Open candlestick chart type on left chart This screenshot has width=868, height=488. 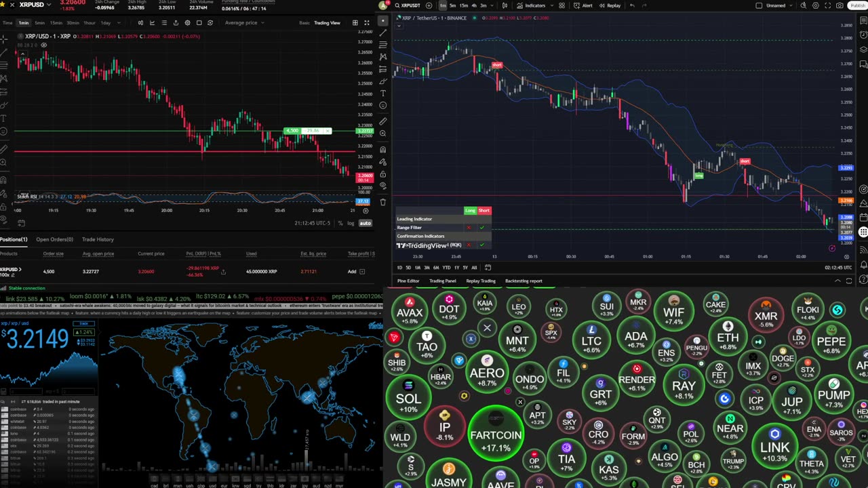click(x=140, y=23)
